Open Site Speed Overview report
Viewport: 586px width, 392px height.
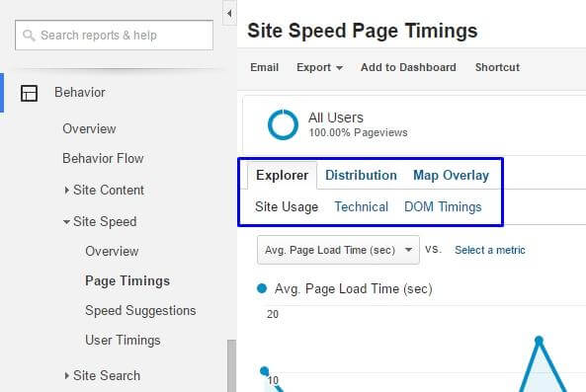coord(112,251)
